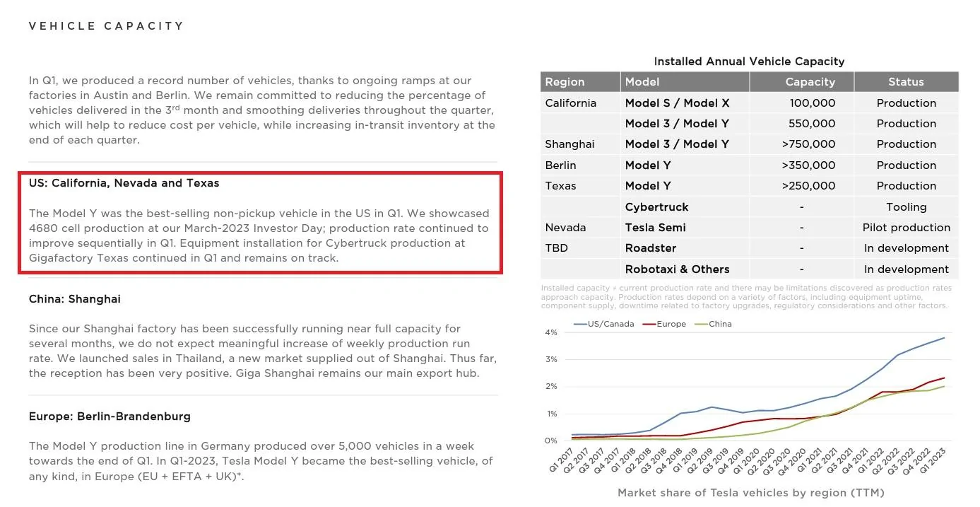This screenshot has height=507, width=980.
Task: Click the Tooling status cell
Action: pos(906,207)
